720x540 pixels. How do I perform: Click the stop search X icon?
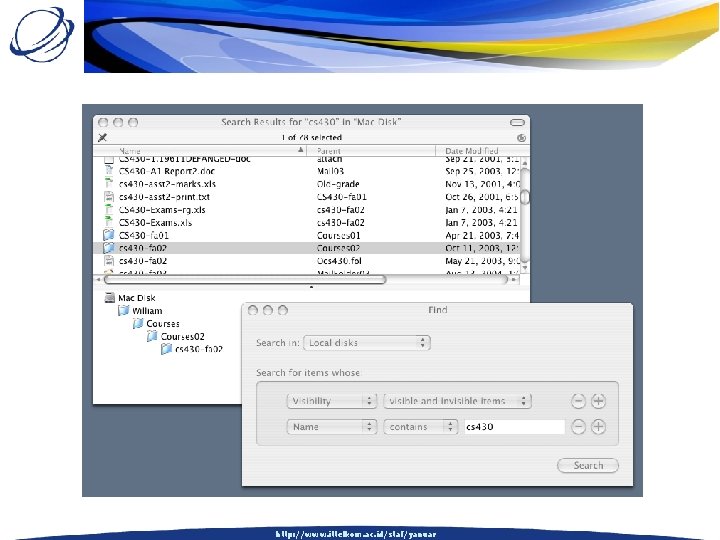tap(102, 137)
